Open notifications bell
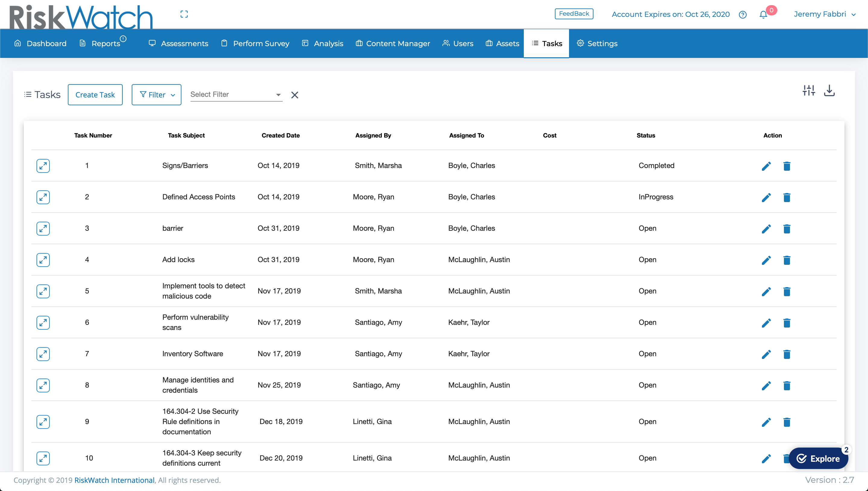This screenshot has width=868, height=491. [763, 15]
